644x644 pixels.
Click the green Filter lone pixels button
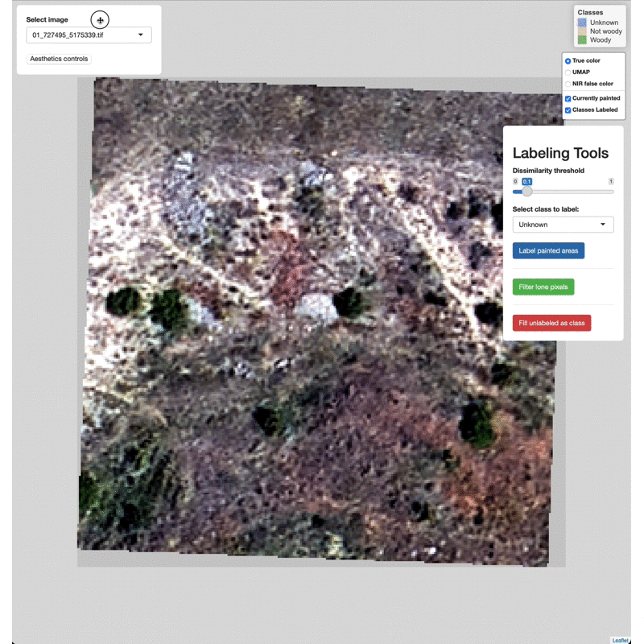(543, 287)
